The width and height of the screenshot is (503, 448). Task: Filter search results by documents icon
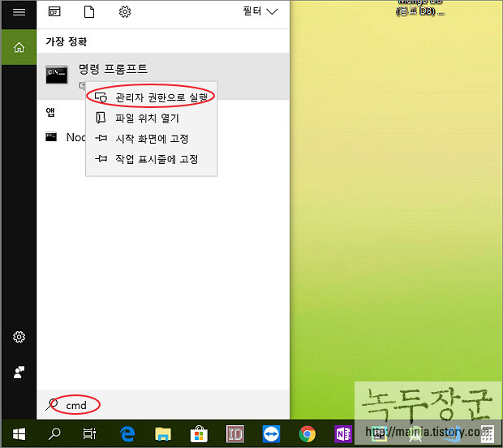[x=89, y=12]
